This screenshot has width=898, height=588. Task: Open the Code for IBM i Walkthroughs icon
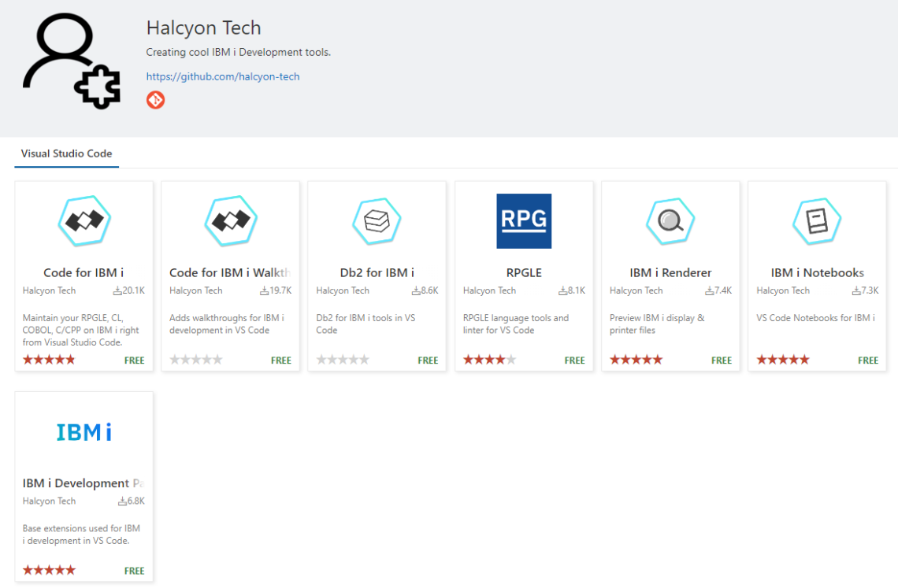point(230,220)
